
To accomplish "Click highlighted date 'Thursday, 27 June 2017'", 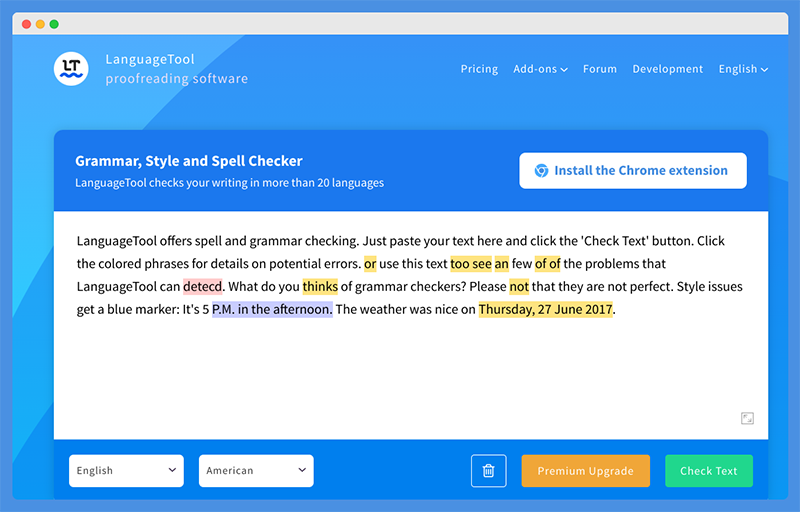I will coord(545,310).
